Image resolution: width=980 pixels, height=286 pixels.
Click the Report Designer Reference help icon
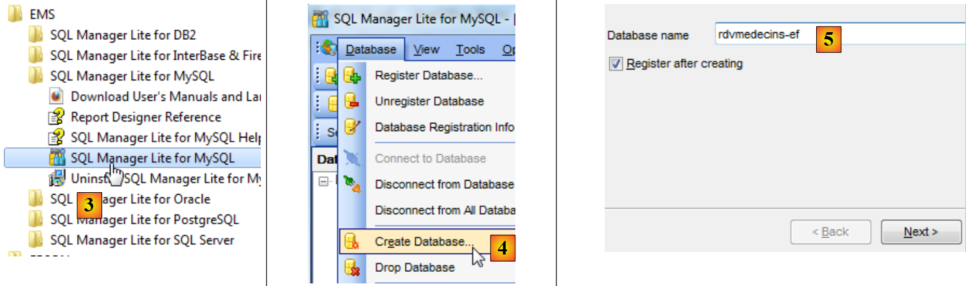(57, 117)
